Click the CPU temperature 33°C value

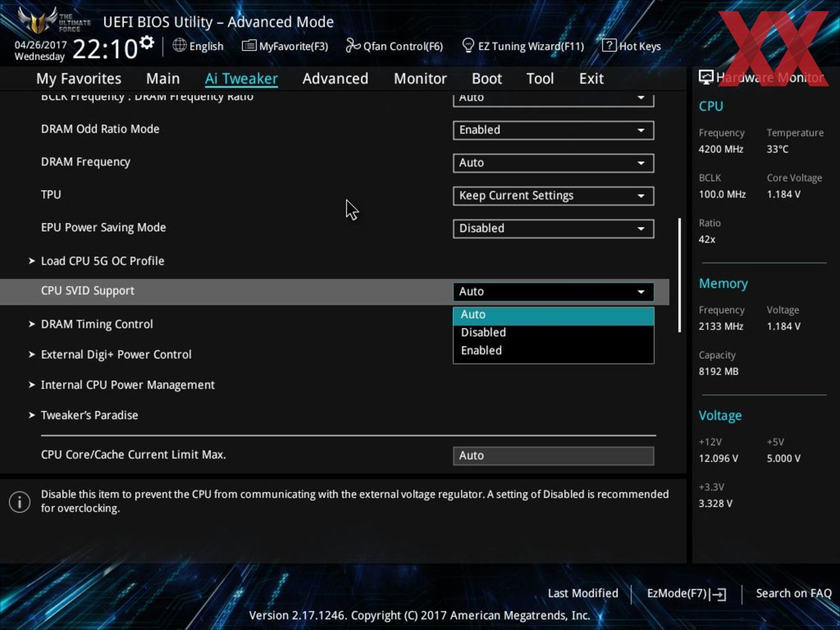pyautogui.click(x=778, y=149)
